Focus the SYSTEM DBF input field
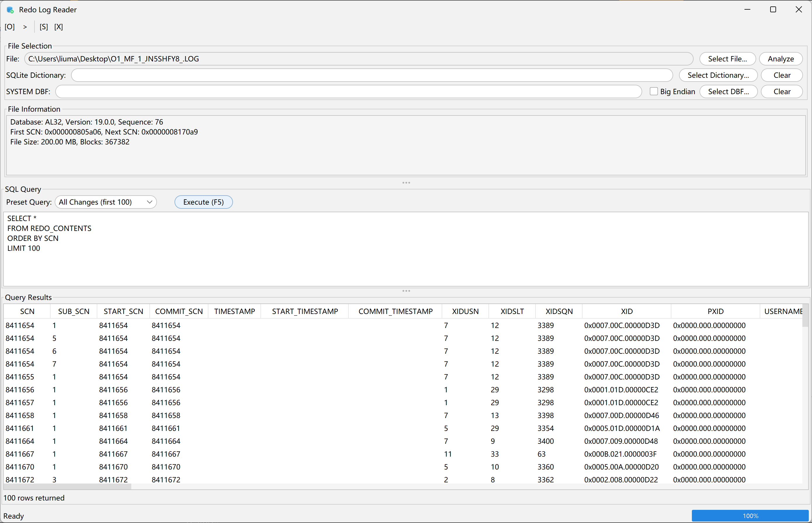Screen dimensions: 812x523 (x=348, y=91)
